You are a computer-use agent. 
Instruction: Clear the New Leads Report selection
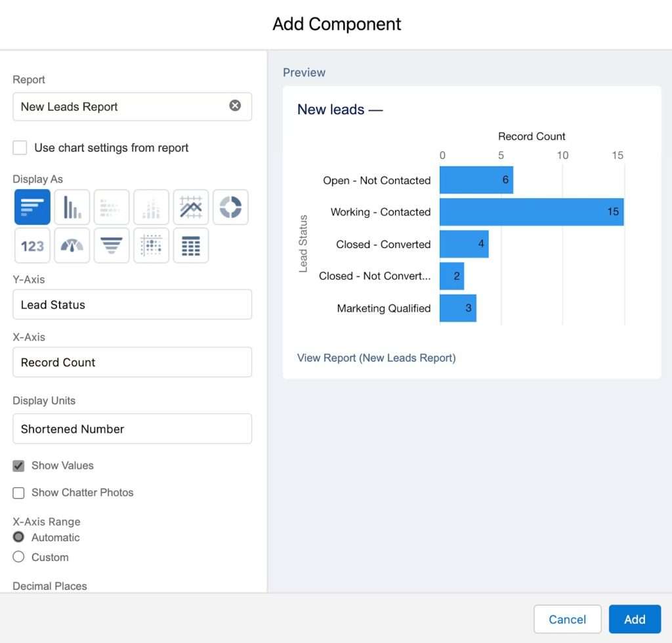click(x=235, y=106)
